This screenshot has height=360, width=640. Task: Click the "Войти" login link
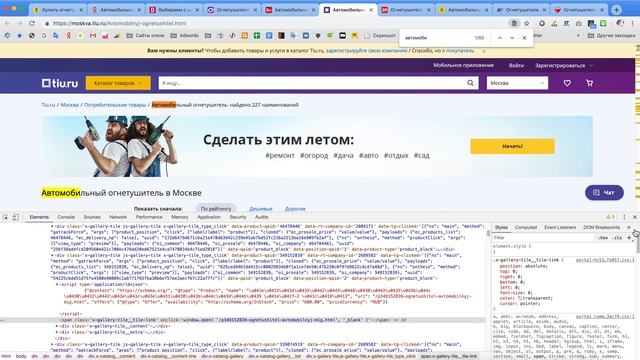click(x=516, y=65)
